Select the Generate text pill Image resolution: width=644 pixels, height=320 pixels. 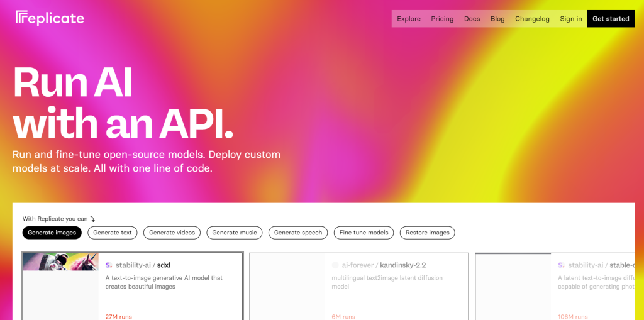click(x=113, y=233)
